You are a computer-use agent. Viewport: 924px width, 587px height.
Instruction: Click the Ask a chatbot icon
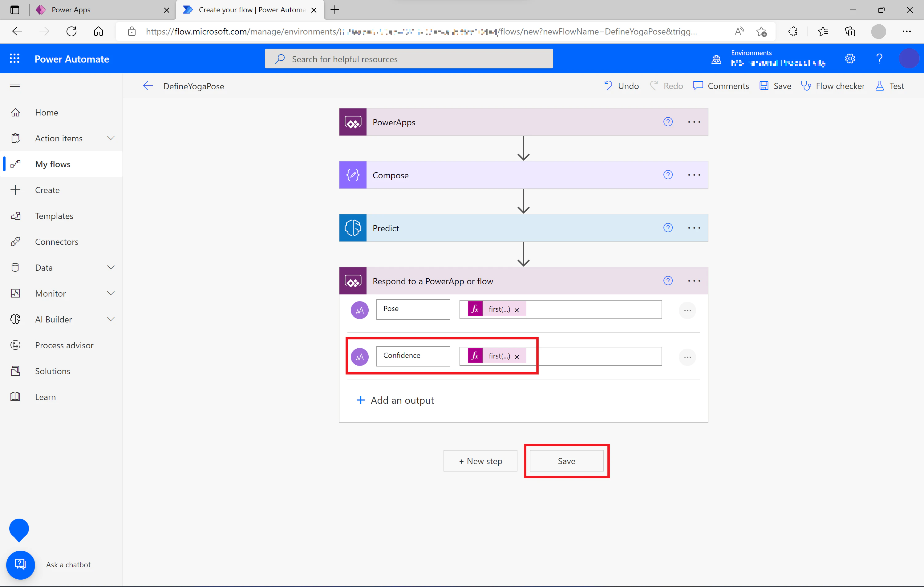coord(20,565)
